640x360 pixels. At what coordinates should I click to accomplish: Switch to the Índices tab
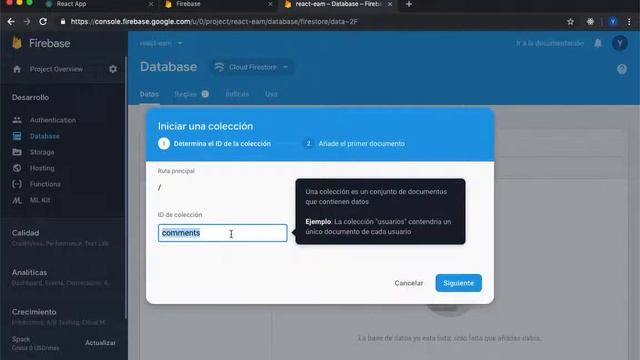click(237, 94)
